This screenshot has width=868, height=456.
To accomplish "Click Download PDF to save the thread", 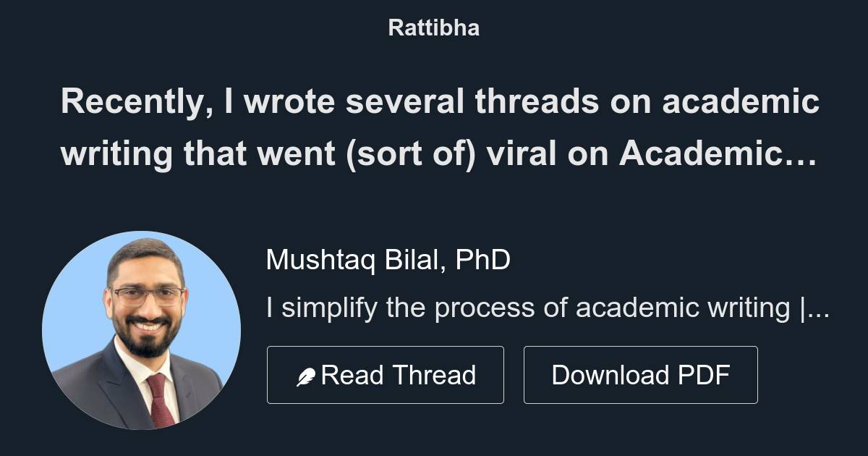I will pos(641,374).
